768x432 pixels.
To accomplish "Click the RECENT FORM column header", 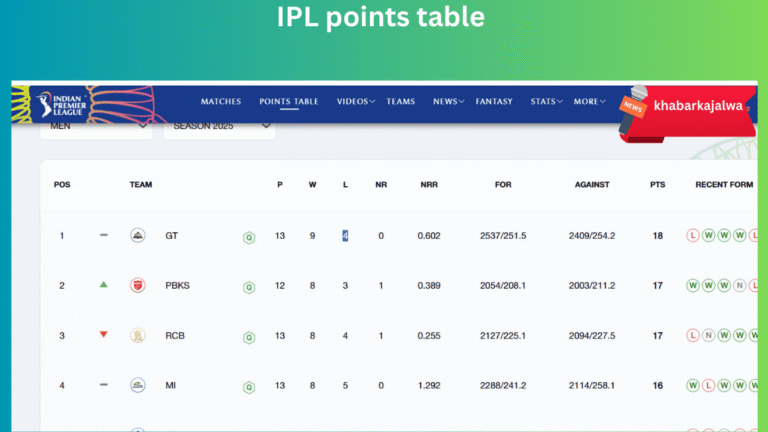I will (x=724, y=185).
